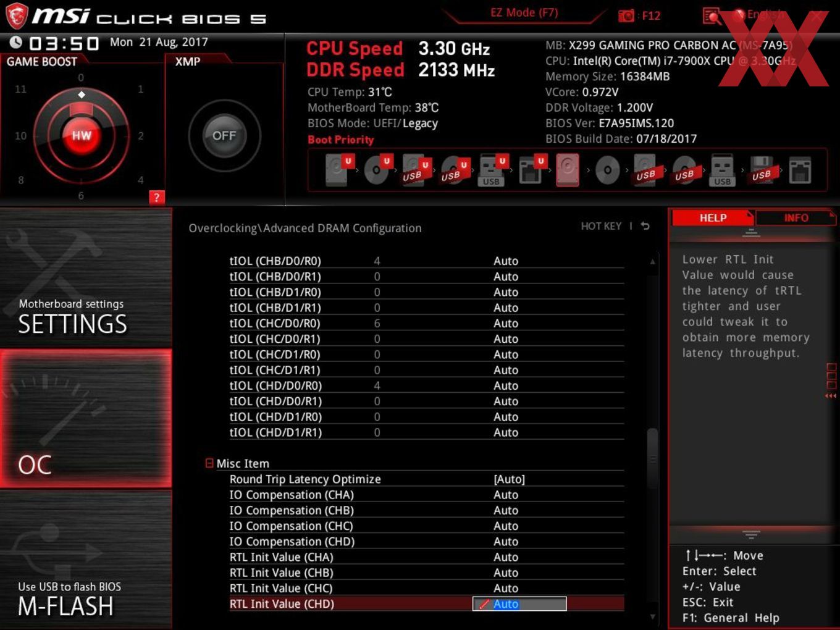Select RTL Init Value (CHC) Auto value
The image size is (840, 630).
(505, 588)
